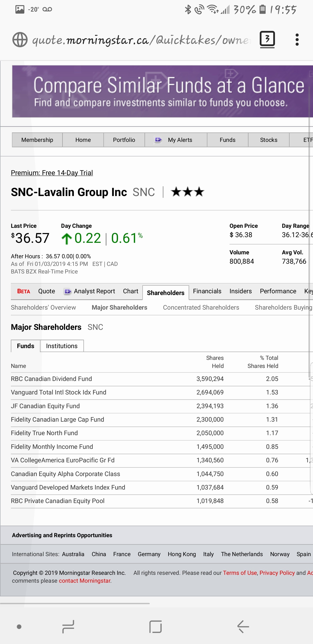Screen dimensions: 313x644
Task: Select the Funds tab under Major Shareholders
Action: [x=25, y=346]
